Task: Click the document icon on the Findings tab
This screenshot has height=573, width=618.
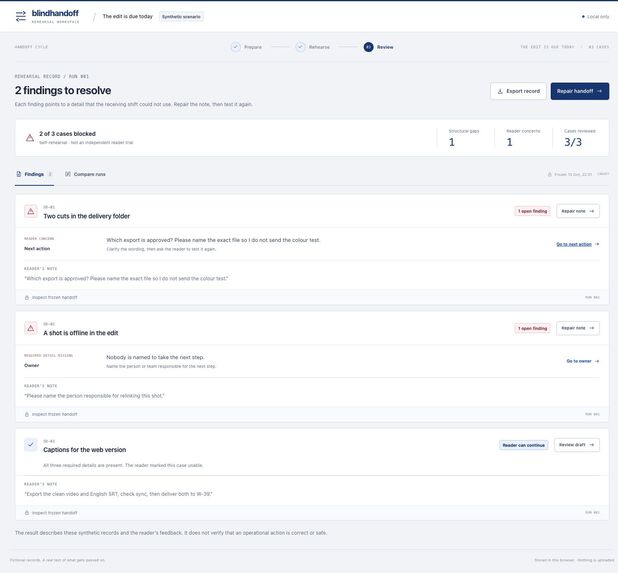Action: (x=19, y=174)
